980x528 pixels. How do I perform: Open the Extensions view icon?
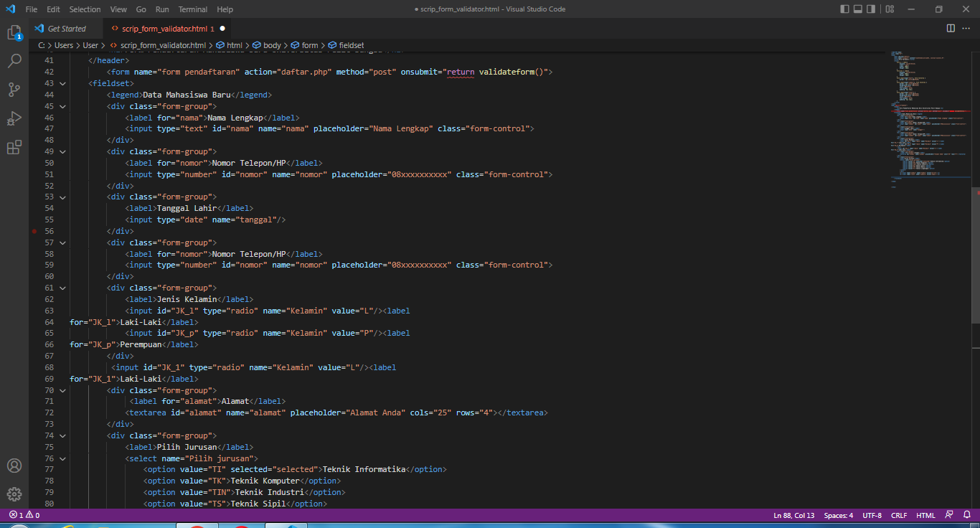(14, 147)
